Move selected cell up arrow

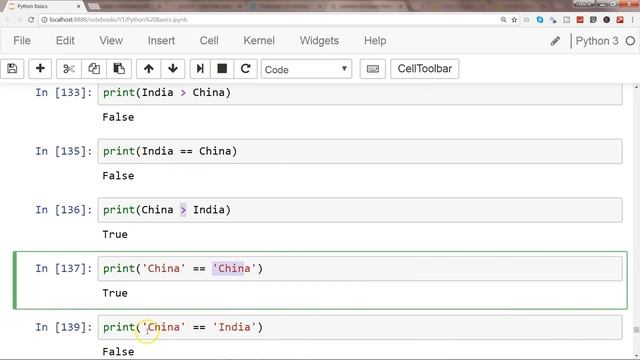click(149, 69)
